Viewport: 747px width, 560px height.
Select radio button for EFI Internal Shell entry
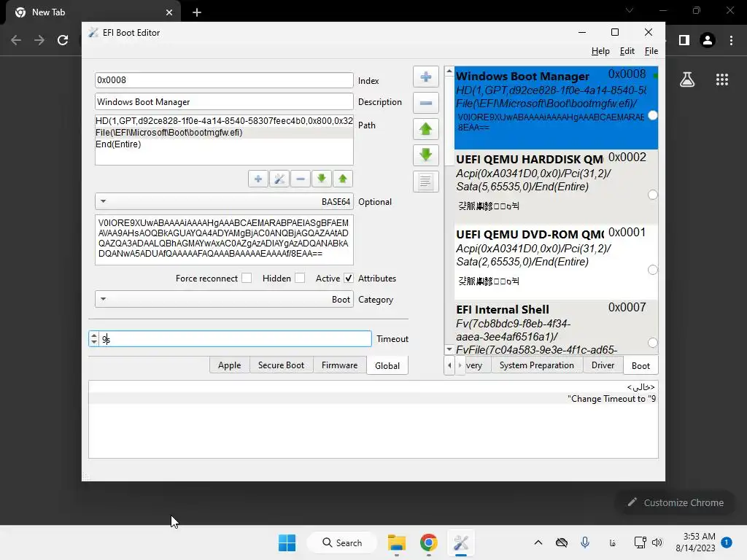653,343
